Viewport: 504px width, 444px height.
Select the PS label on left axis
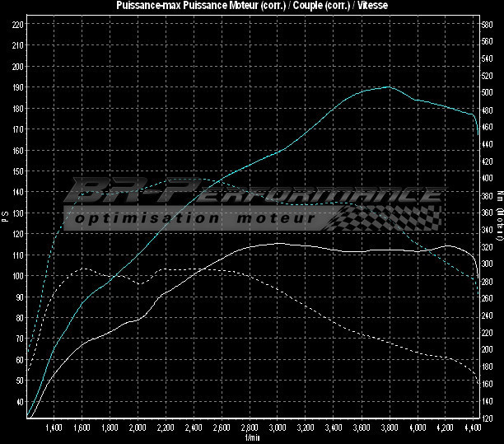[x=5, y=217]
